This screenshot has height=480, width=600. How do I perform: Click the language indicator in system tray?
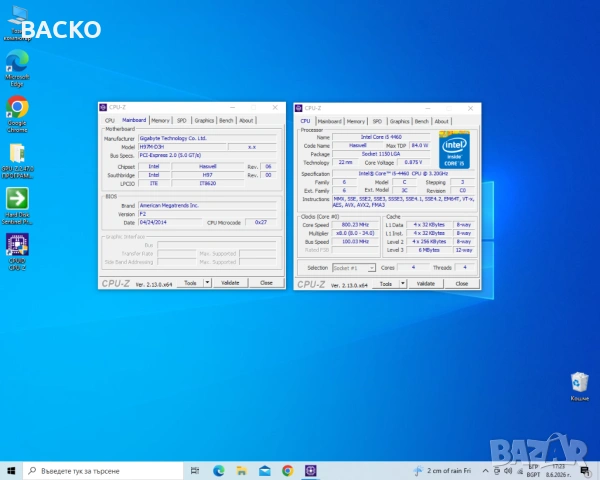pyautogui.click(x=533, y=471)
